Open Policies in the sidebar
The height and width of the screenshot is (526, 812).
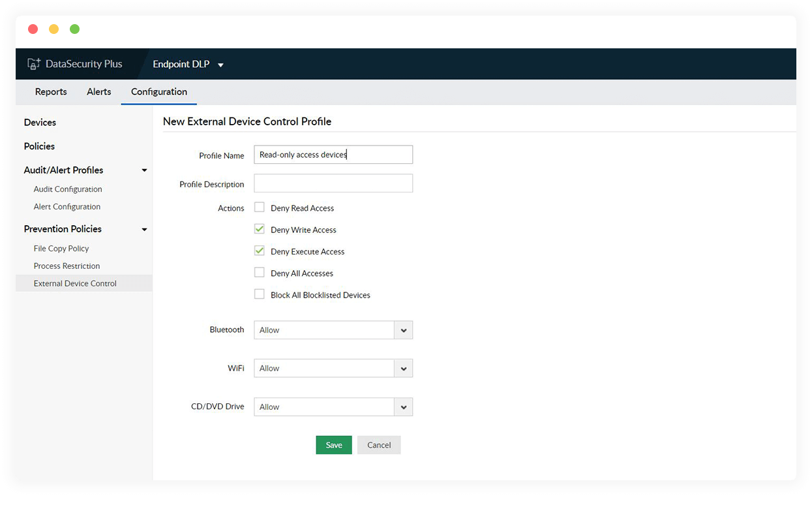point(39,146)
